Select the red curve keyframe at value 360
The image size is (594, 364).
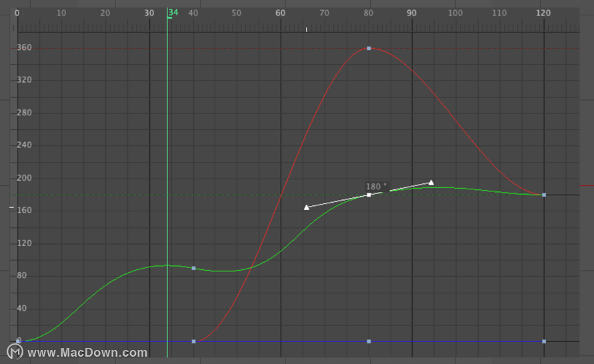coord(369,49)
